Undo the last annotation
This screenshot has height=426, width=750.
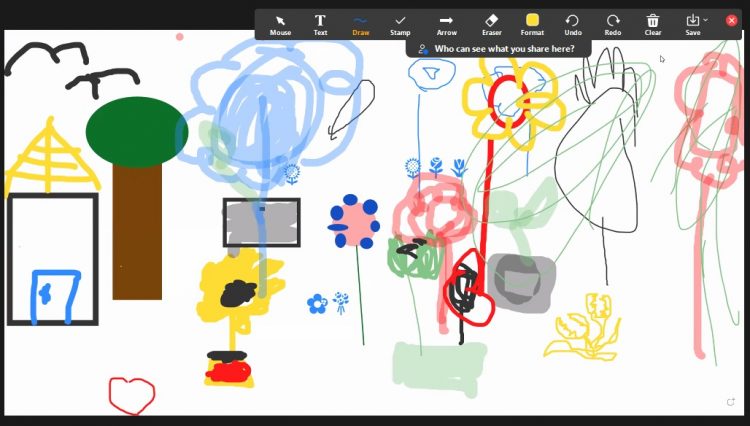point(573,25)
